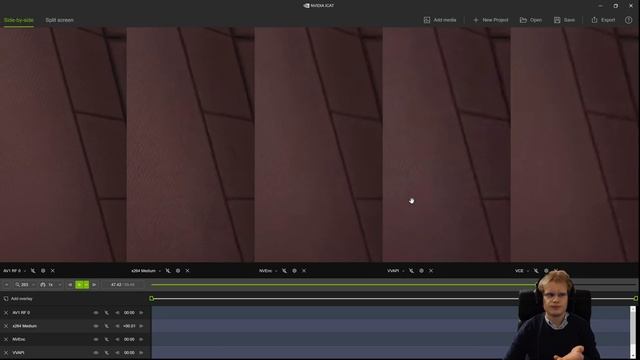640x360 pixels.
Task: Open settings gear for NVEnc pane
Action: click(294, 271)
